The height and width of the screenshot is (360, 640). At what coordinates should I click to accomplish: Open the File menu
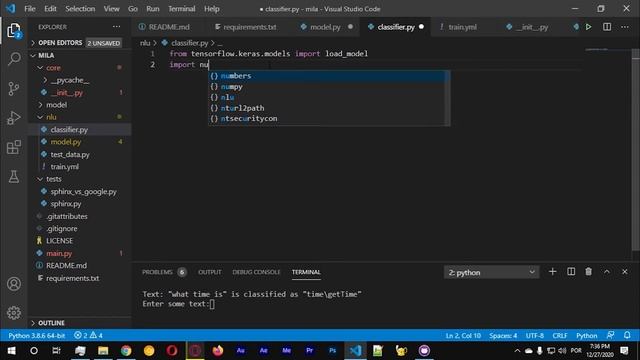[x=30, y=9]
